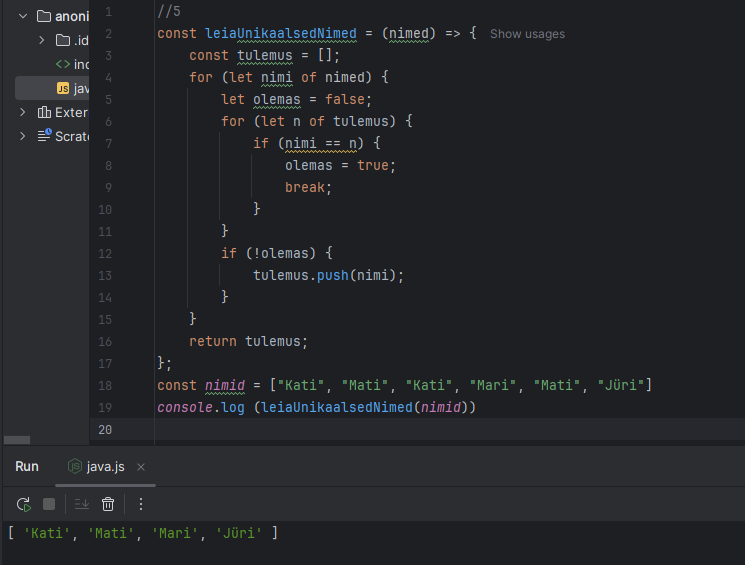
Task: Clear console output with trash icon
Action: point(108,504)
